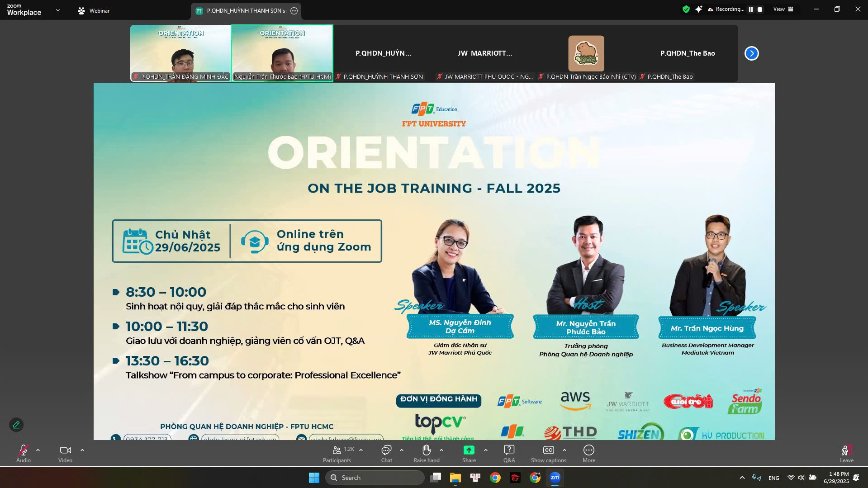868x488 pixels.
Task: Open File Explorer from taskbar
Action: click(x=455, y=478)
